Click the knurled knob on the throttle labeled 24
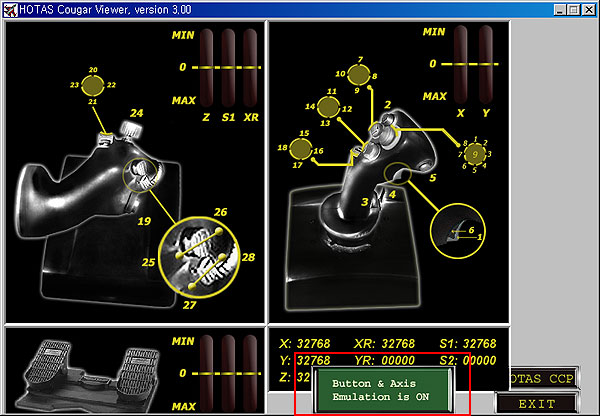Image resolution: width=600 pixels, height=416 pixels. [131, 130]
